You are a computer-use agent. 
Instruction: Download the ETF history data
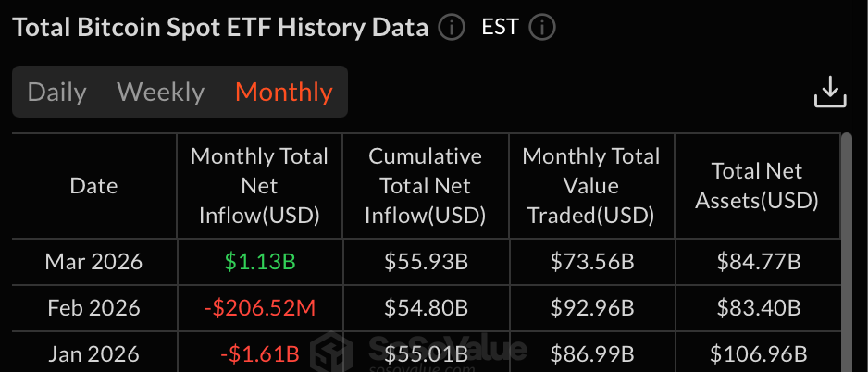pyautogui.click(x=830, y=93)
